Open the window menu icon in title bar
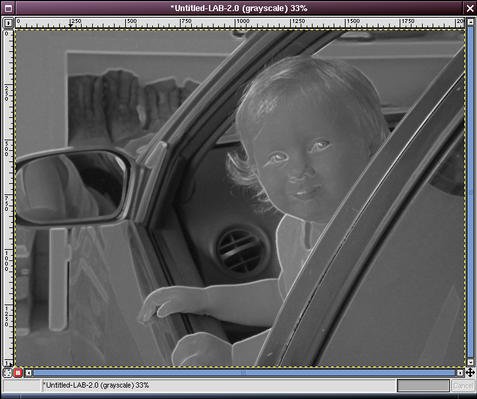This screenshot has height=399, width=477. [x=8, y=8]
